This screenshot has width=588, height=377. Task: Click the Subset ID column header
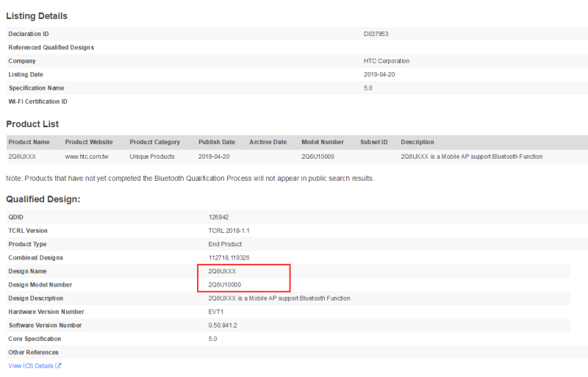pyautogui.click(x=373, y=142)
